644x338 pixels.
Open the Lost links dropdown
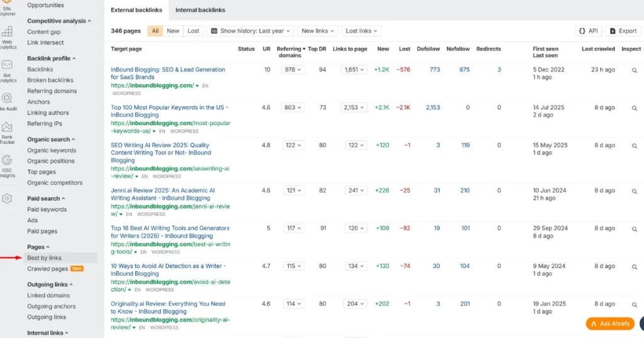coord(361,31)
